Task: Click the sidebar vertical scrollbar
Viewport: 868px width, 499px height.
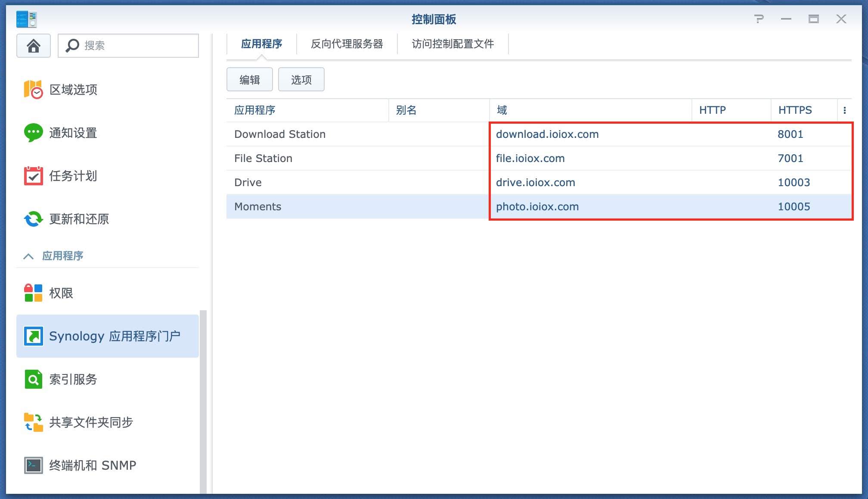Action: point(203,401)
